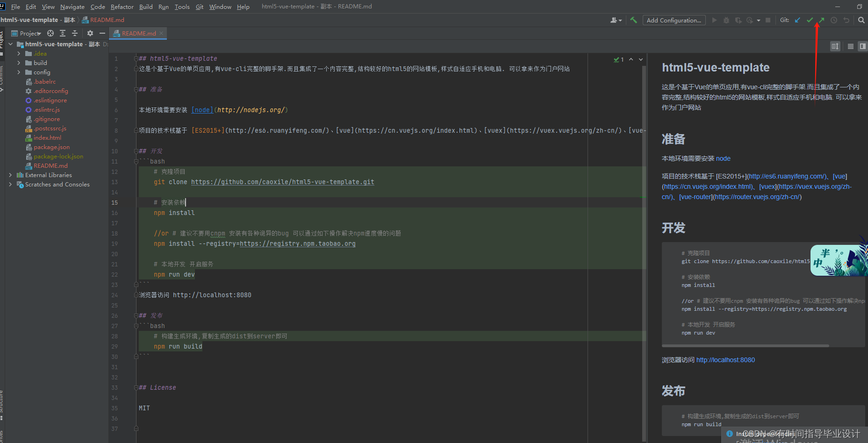Expand Scratches and Consoles node
Viewport: 868px width, 443px height.
11,184
